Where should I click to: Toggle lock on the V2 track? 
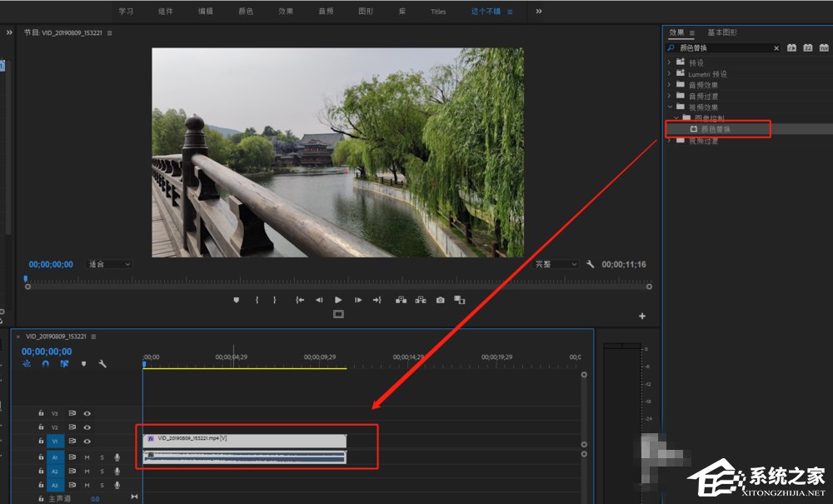[41, 427]
